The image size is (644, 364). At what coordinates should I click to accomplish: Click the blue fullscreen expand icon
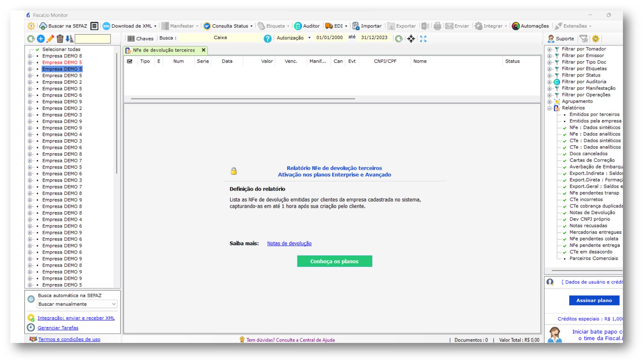coord(423,39)
